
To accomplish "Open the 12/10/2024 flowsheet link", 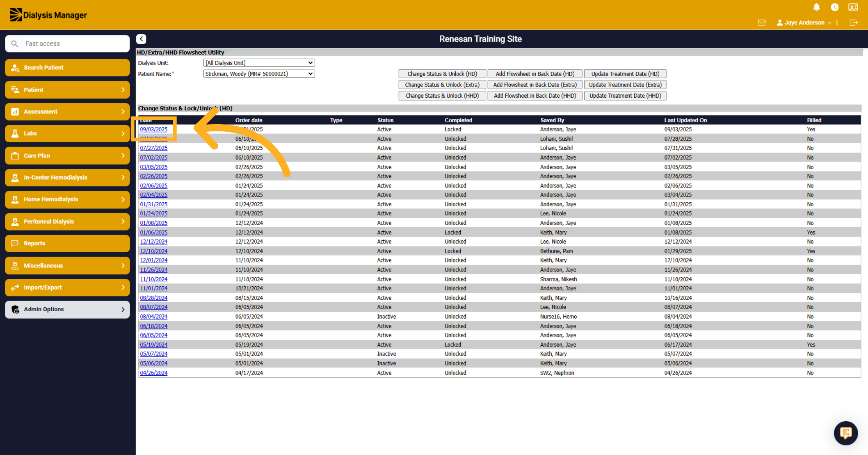I will [x=154, y=251].
